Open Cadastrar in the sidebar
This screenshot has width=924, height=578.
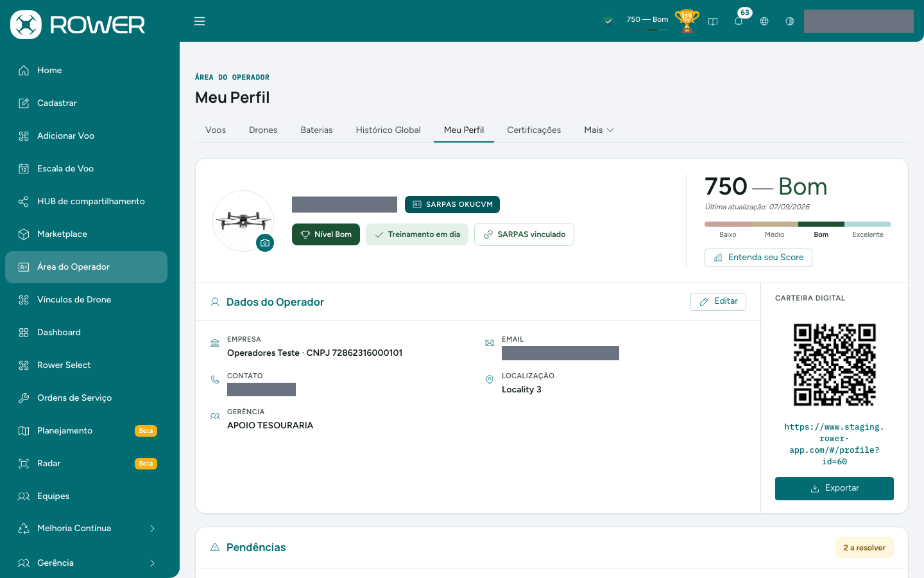86,103
